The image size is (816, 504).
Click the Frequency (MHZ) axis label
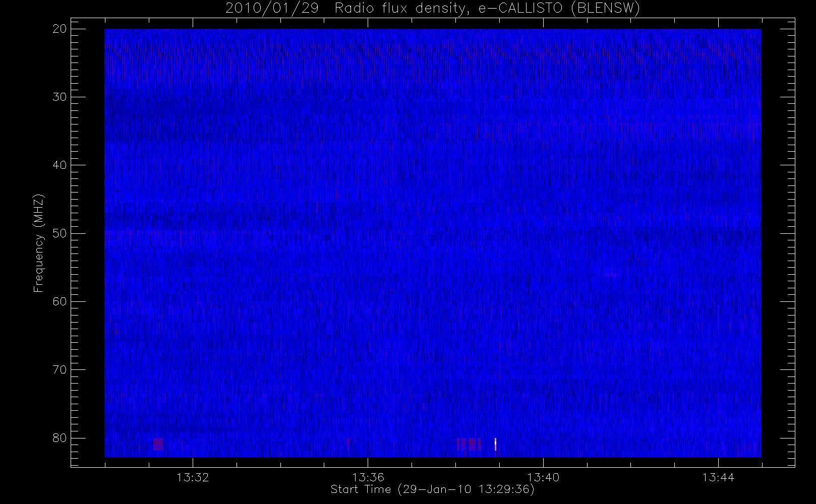(38, 243)
